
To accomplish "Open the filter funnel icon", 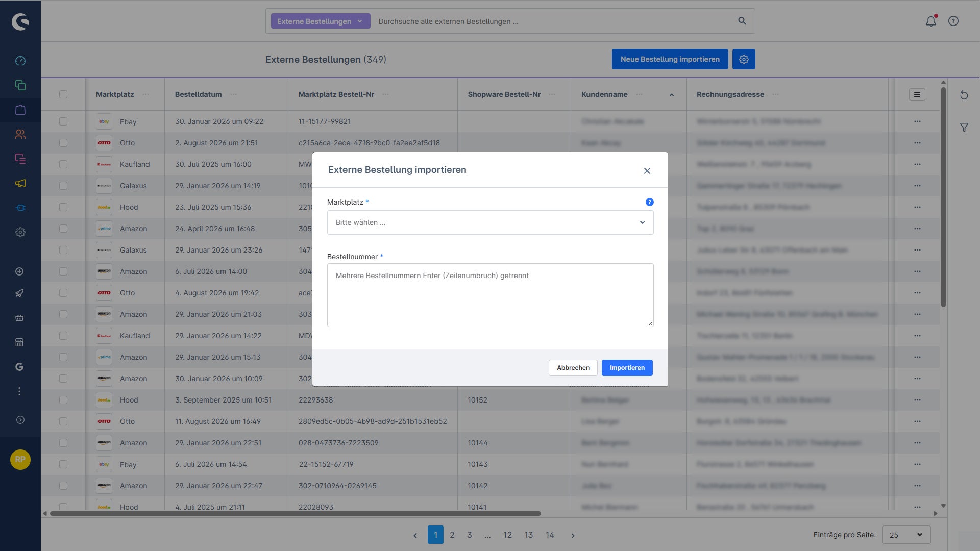I will (964, 128).
